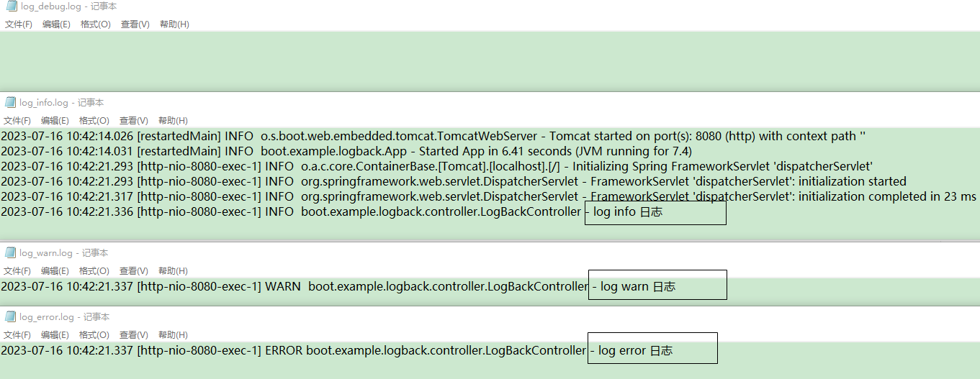Open 格式(O) menu in log_debug.log window
The image size is (980, 379).
(x=96, y=24)
